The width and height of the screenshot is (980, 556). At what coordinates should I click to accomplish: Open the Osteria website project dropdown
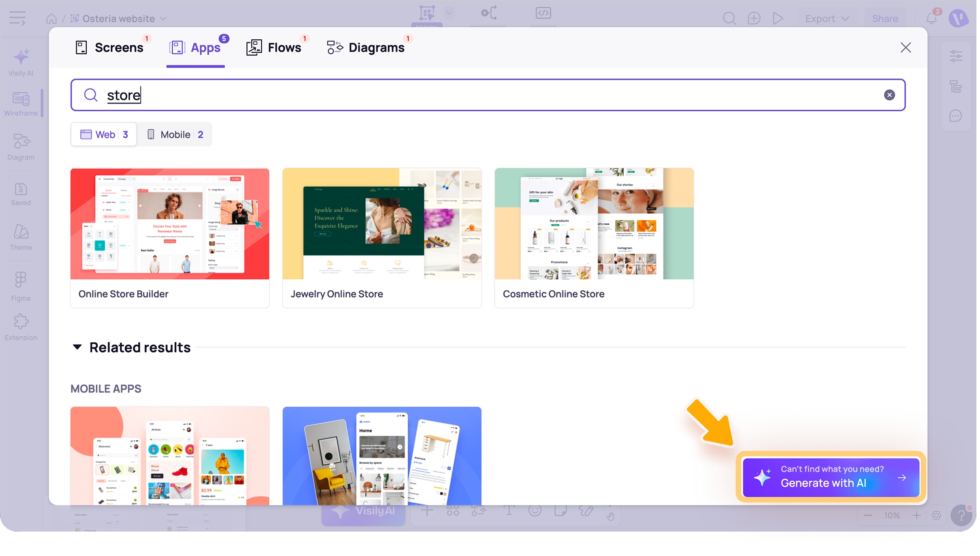point(119,19)
